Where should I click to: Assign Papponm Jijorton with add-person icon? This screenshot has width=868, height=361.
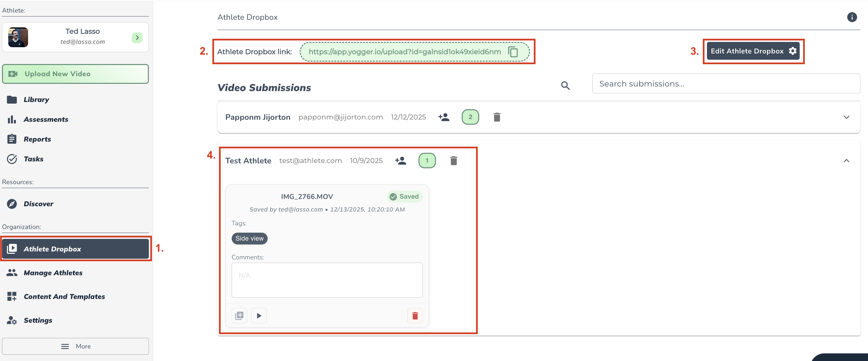[x=444, y=117]
